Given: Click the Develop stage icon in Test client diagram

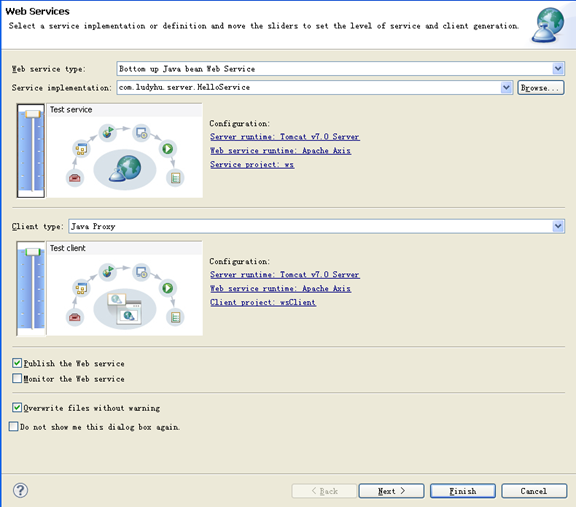Looking at the screenshot, I should (x=75, y=317).
